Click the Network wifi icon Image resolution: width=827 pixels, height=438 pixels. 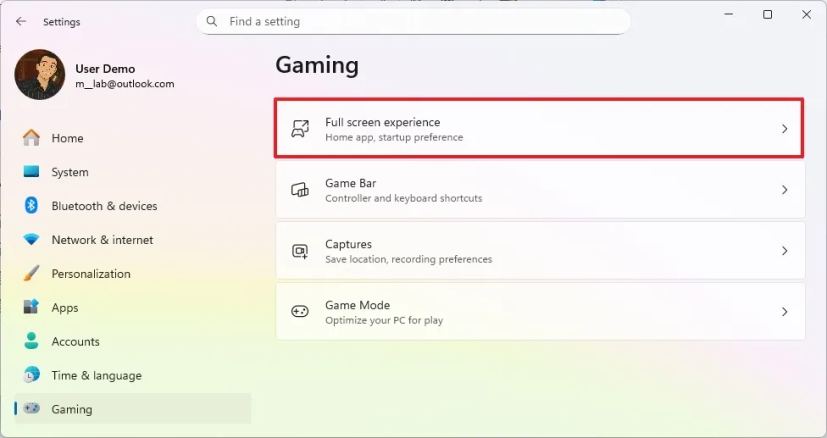pyautogui.click(x=31, y=240)
